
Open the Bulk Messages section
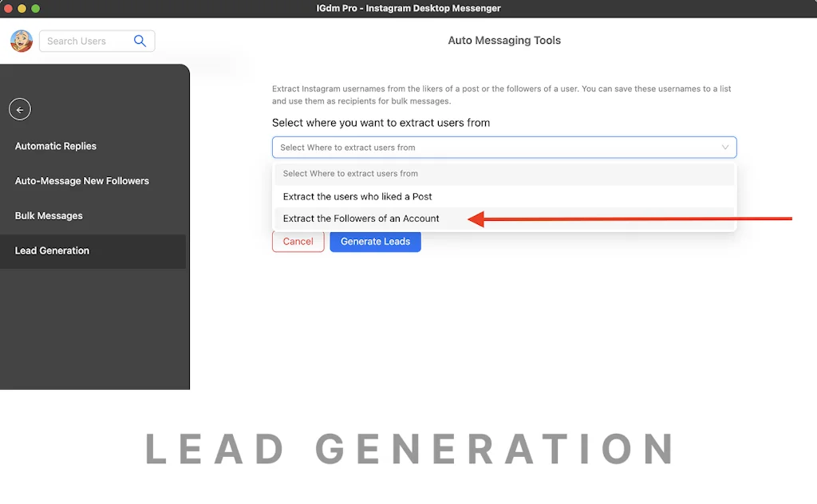pos(49,216)
